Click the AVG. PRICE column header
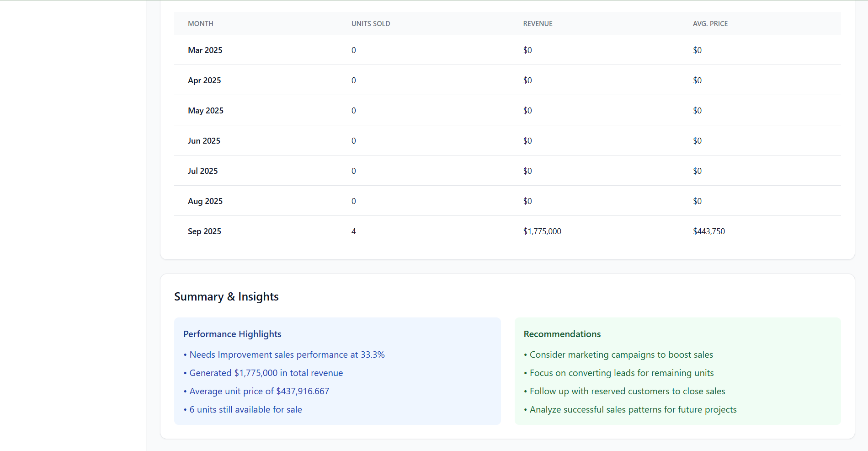The height and width of the screenshot is (451, 868). pyautogui.click(x=710, y=24)
